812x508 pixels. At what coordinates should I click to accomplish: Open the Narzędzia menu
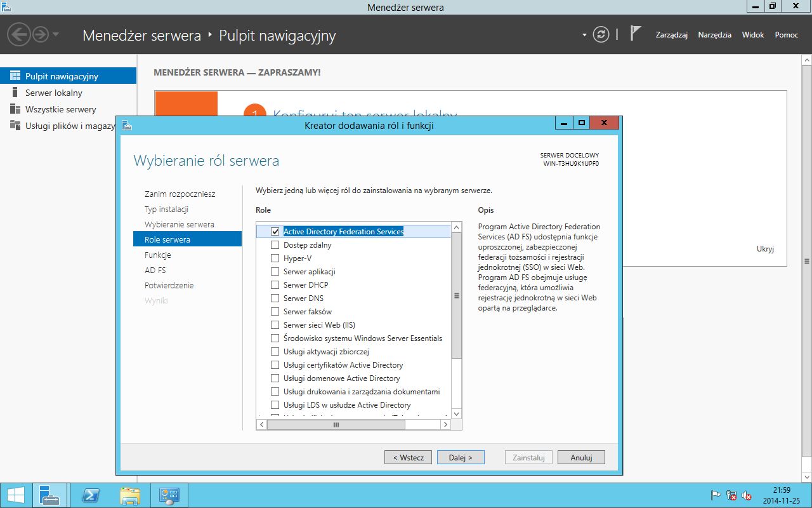[714, 35]
